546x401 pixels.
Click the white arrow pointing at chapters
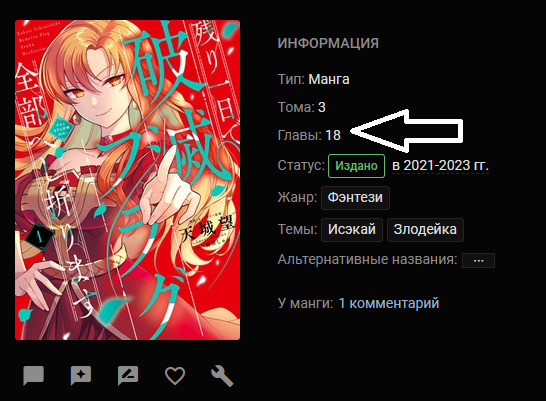coord(407,131)
